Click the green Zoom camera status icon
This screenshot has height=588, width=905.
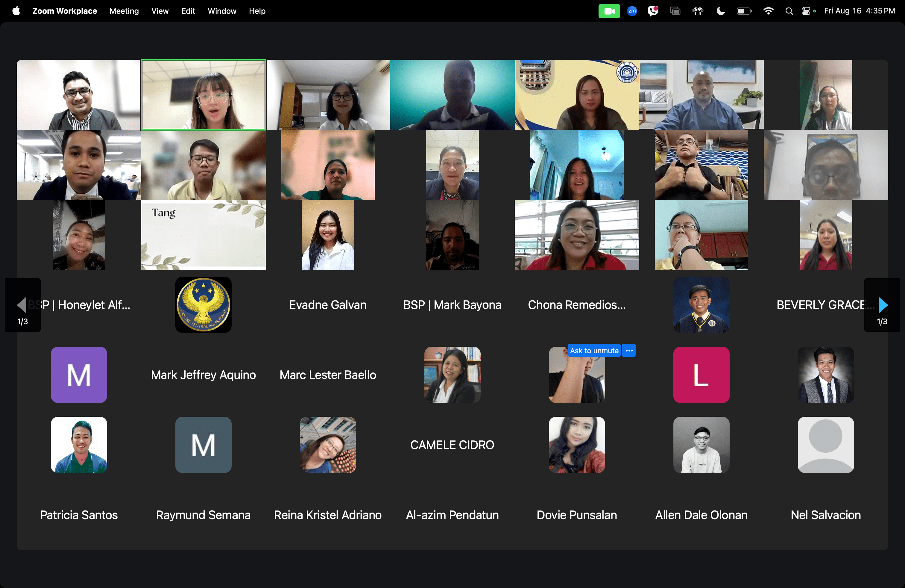(x=609, y=11)
